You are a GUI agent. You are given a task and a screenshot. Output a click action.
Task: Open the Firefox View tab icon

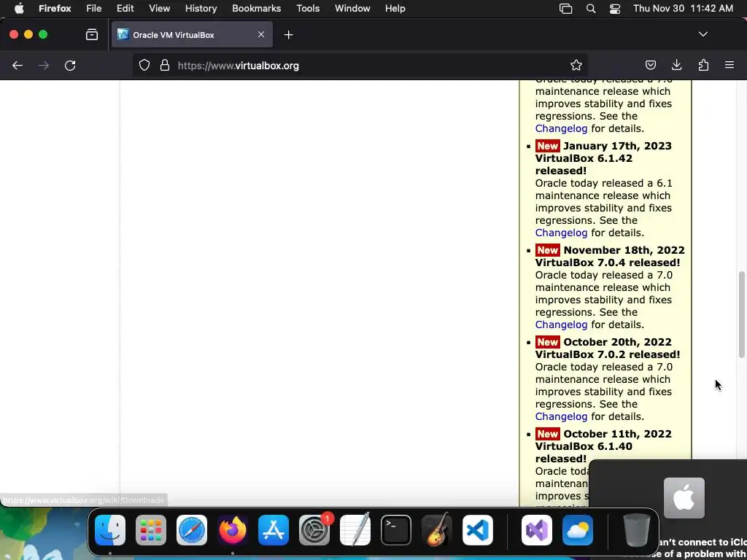click(92, 35)
